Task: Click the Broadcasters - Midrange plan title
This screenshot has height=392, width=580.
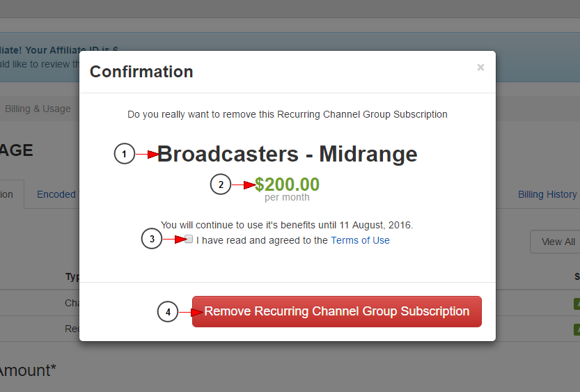Action: click(x=287, y=154)
